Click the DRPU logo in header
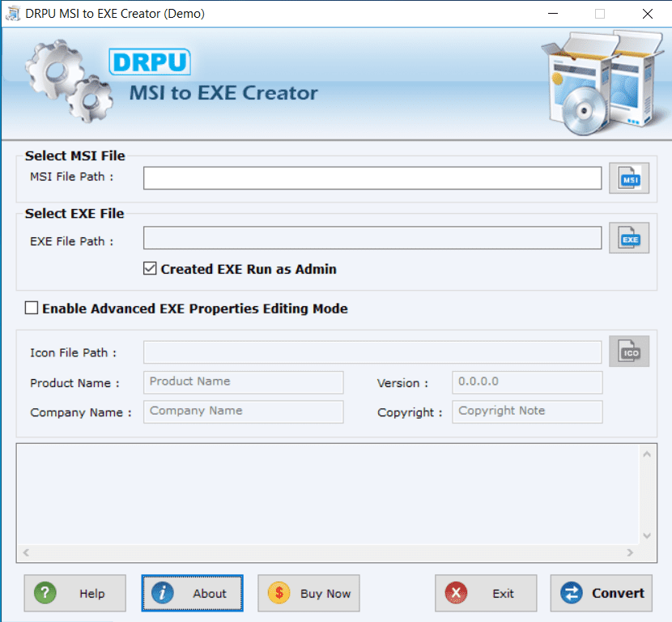Image resolution: width=672 pixels, height=622 pixels. click(x=150, y=62)
